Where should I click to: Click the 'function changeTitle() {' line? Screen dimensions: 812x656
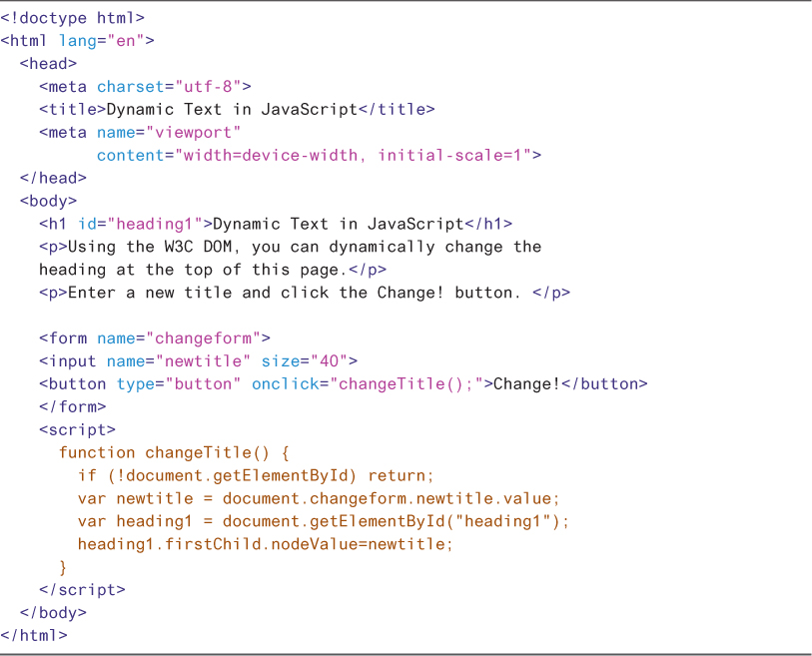(x=174, y=452)
